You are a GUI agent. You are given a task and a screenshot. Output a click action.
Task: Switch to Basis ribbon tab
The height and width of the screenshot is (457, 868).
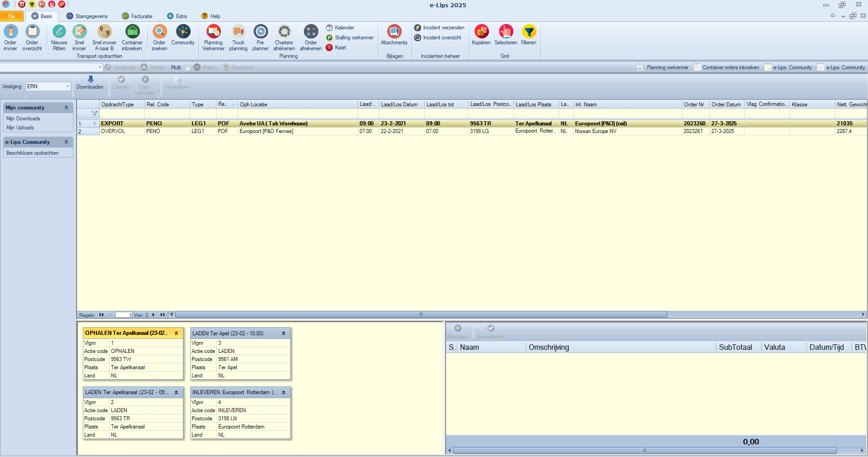pyautogui.click(x=42, y=16)
